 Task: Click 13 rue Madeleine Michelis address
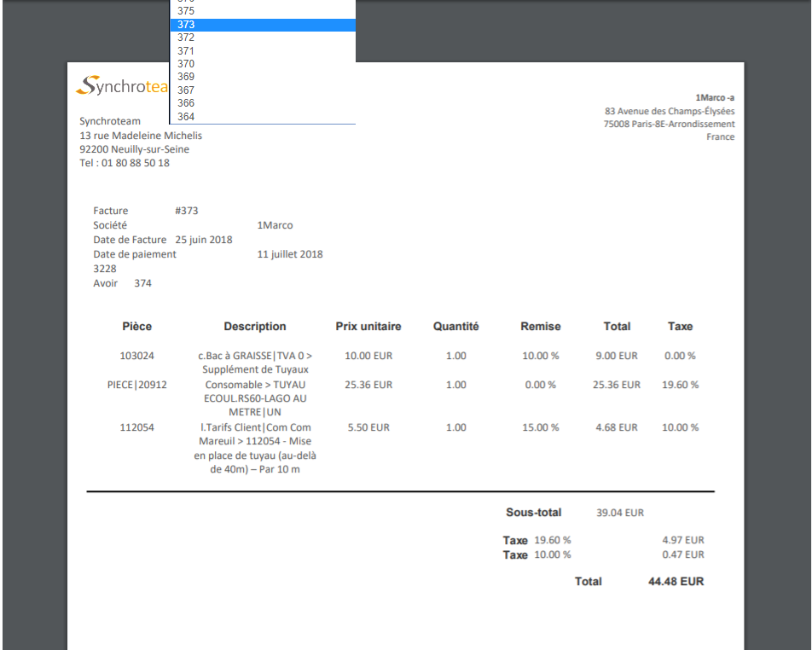click(x=141, y=136)
